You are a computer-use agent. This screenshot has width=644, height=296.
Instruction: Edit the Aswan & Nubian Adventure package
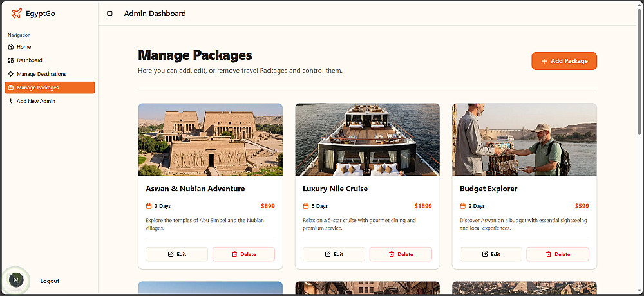coord(176,254)
